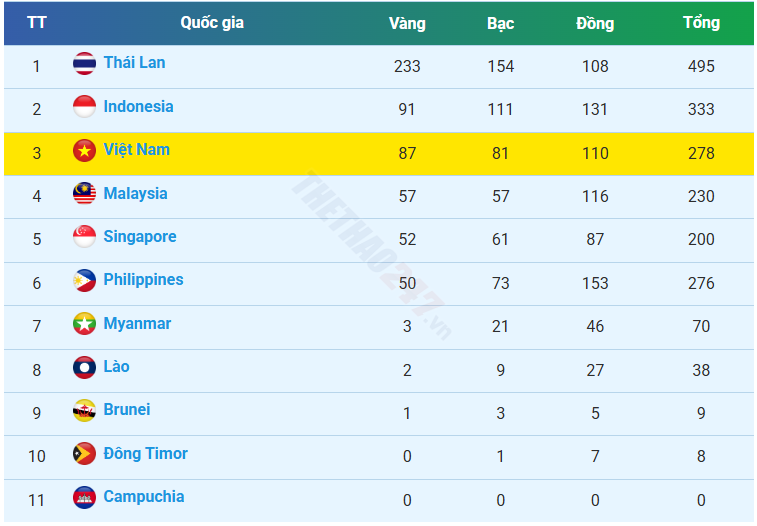This screenshot has height=526, width=757.
Task: Click the Malaysia flag icon
Action: (85, 194)
